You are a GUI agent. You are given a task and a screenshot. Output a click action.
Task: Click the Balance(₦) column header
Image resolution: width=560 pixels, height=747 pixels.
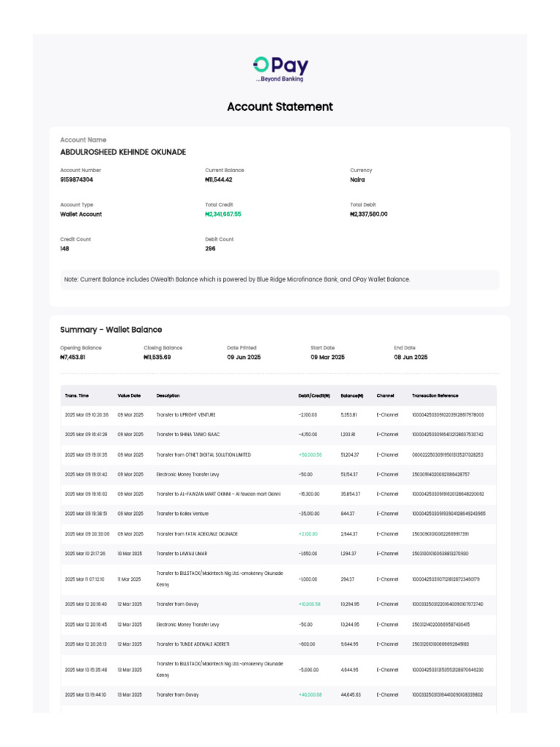(352, 396)
